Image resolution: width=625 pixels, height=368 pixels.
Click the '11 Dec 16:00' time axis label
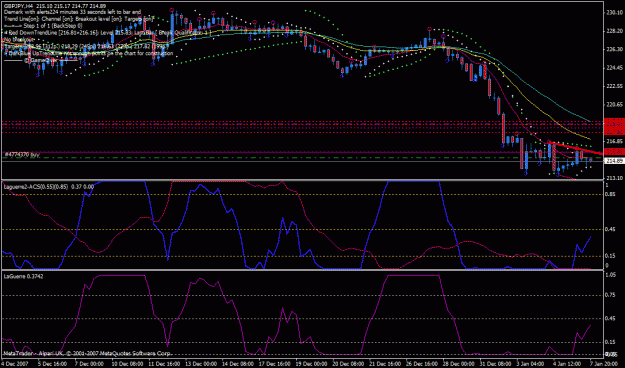[x=164, y=364]
